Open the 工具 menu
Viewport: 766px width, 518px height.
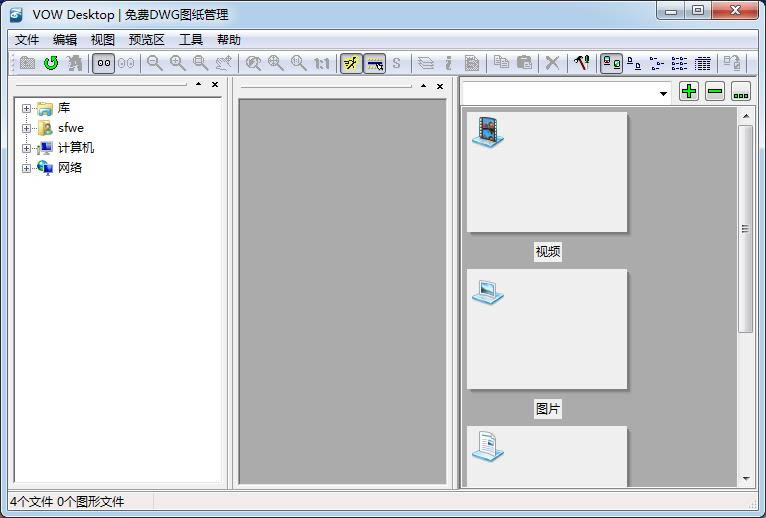(191, 40)
